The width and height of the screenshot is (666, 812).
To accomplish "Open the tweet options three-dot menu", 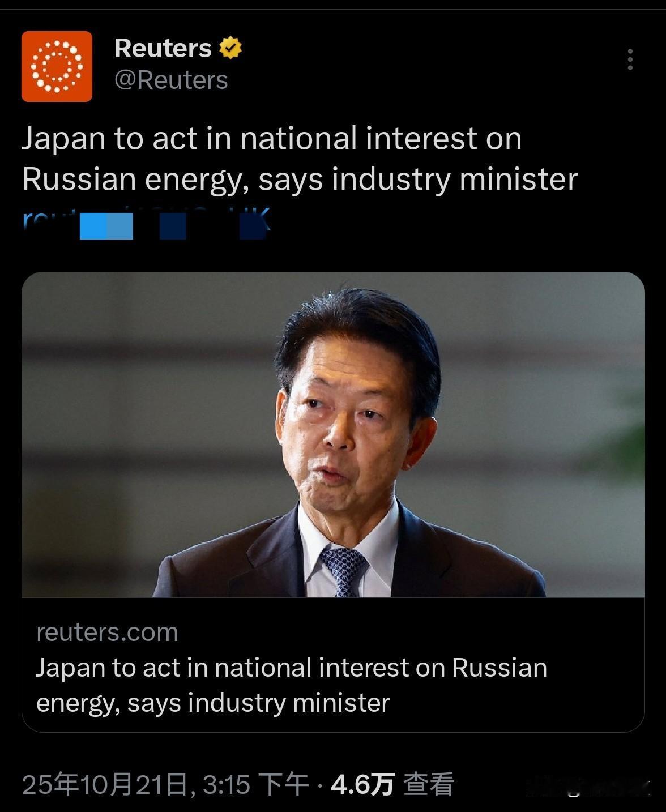I will tap(630, 60).
